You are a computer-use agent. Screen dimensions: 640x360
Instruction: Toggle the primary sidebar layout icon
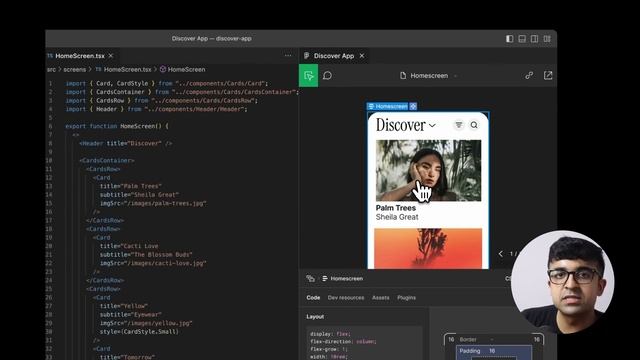click(509, 39)
